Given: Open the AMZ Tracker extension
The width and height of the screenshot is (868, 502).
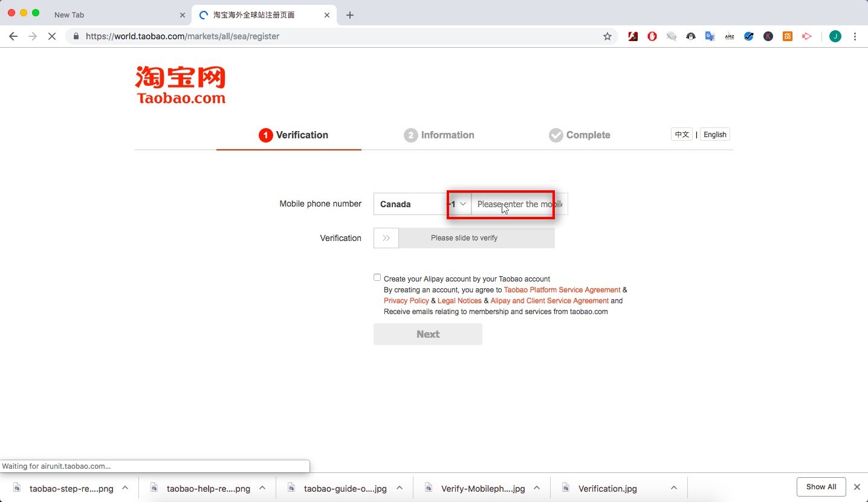Looking at the screenshot, I should click(x=730, y=36).
